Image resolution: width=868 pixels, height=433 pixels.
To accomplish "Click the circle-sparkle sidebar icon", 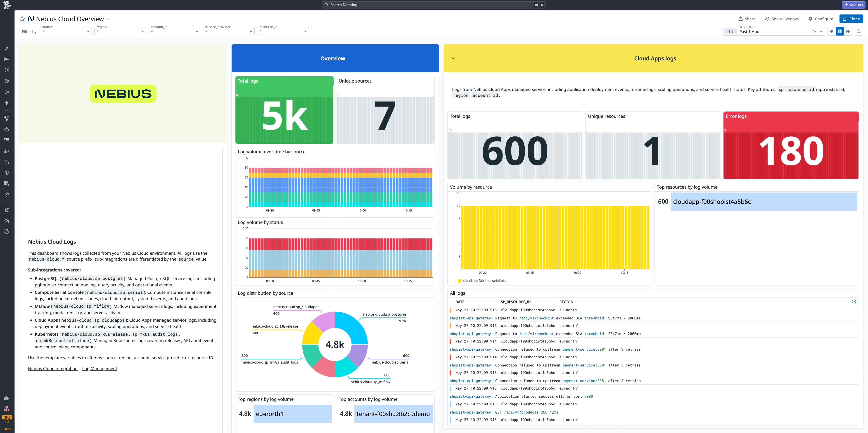I will 7,194.
